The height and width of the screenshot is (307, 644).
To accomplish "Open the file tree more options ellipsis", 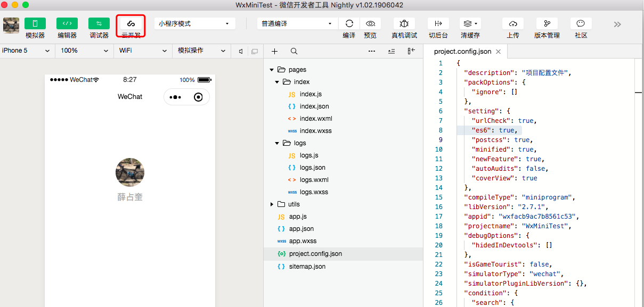I will point(372,51).
